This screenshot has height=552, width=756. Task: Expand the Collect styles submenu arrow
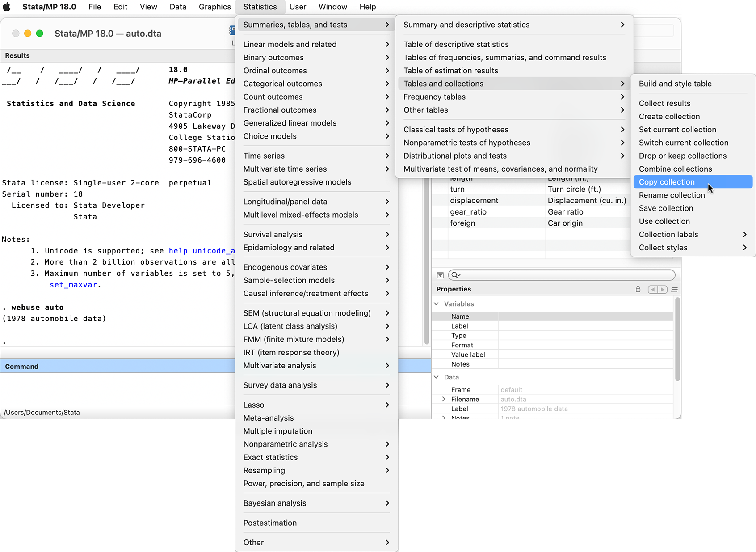tap(744, 248)
